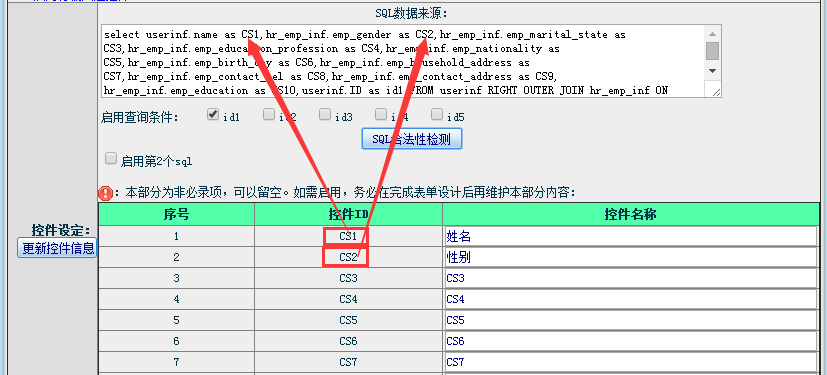Click the 性别 control name field
The image size is (827, 375).
pos(631,257)
